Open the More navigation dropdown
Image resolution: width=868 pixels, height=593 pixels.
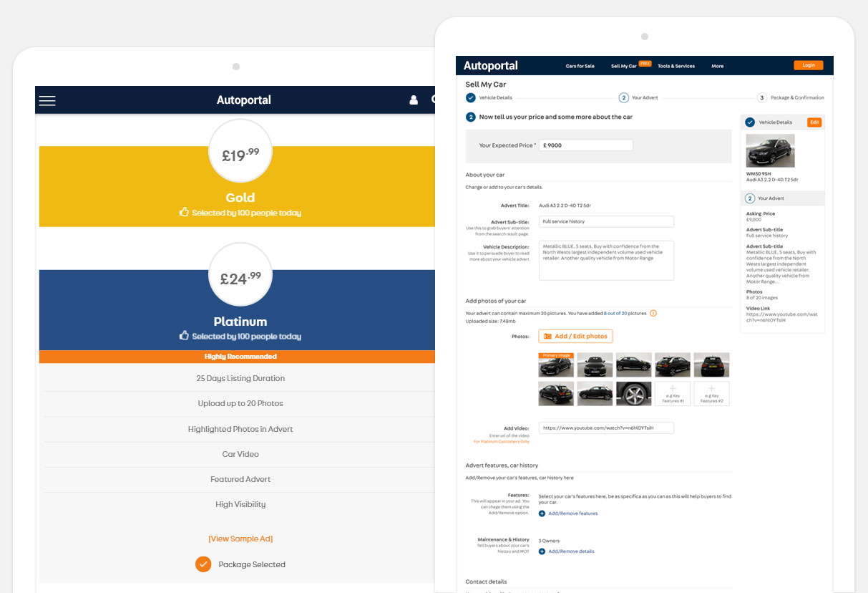[x=717, y=66]
